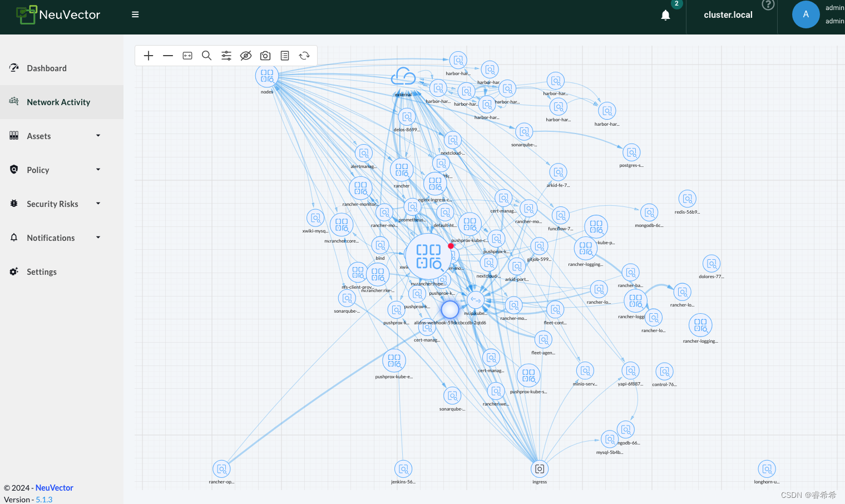Select the funcflow-7... node

click(x=561, y=215)
